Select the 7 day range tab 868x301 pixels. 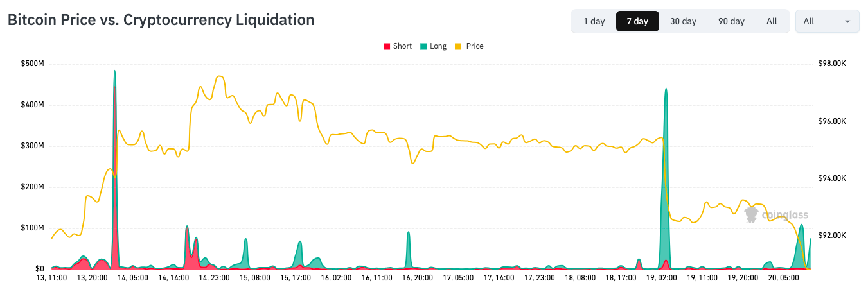click(x=637, y=21)
